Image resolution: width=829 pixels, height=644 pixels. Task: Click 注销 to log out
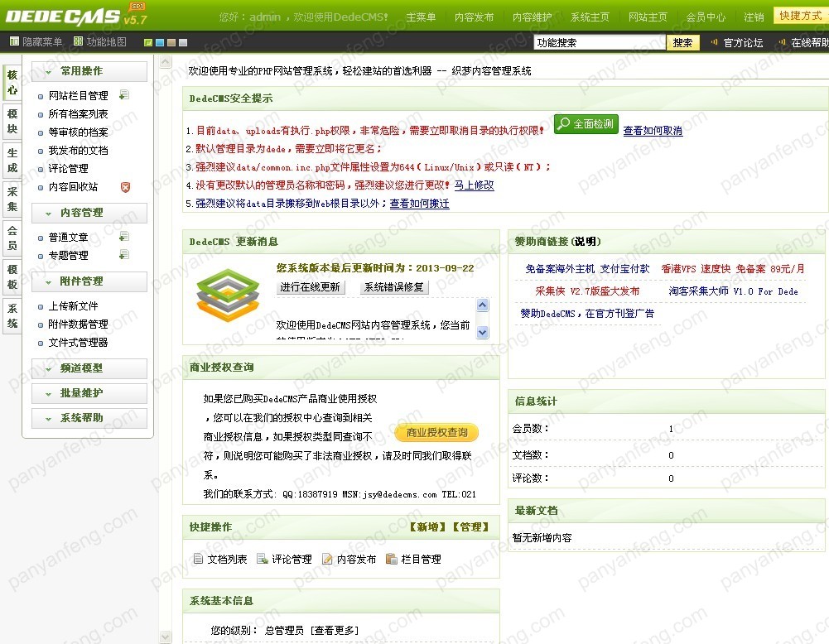point(754,17)
